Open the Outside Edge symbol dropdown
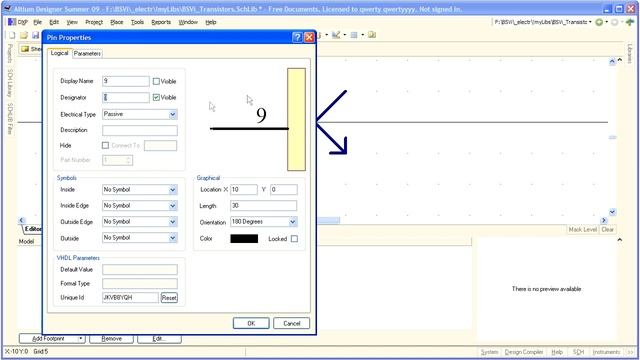Image resolution: width=640 pixels, height=360 pixels. coord(173,222)
